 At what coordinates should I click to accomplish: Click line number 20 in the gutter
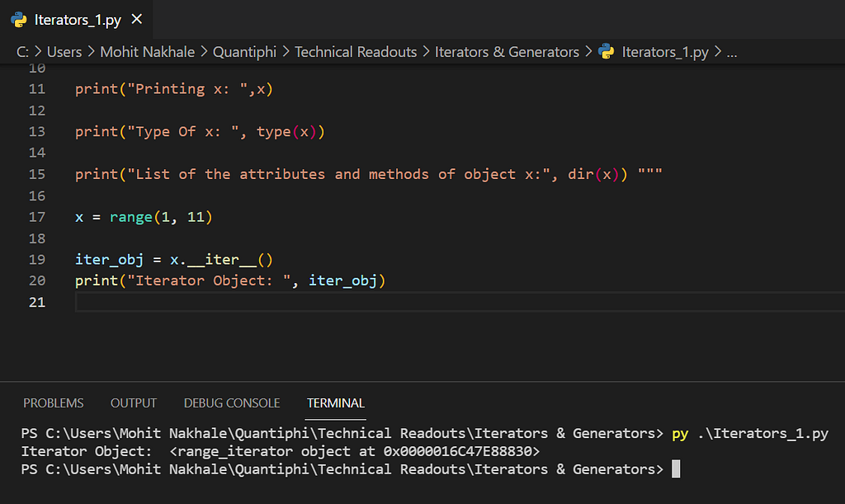click(37, 280)
